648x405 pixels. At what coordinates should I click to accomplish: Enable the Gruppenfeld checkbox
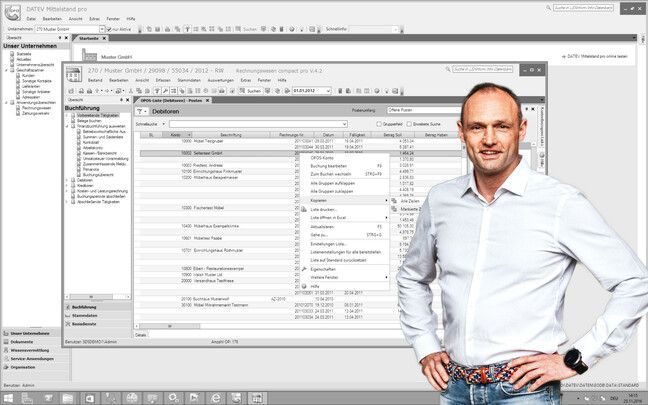(x=379, y=124)
